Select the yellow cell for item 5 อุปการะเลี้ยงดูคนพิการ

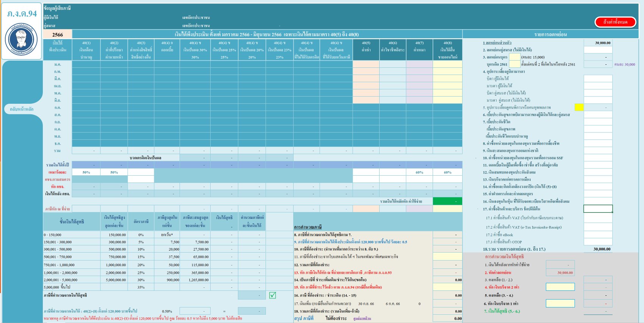click(579, 108)
